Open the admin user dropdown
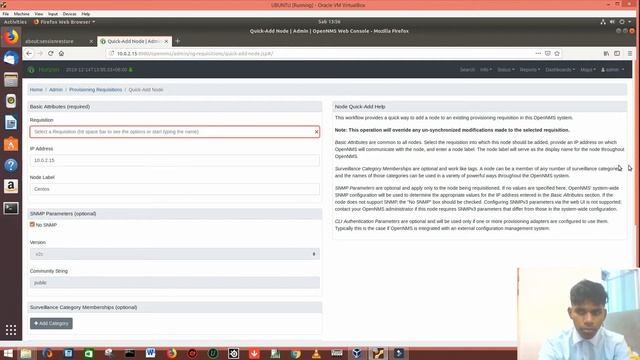This screenshot has width=640, height=360. pyautogui.click(x=612, y=70)
